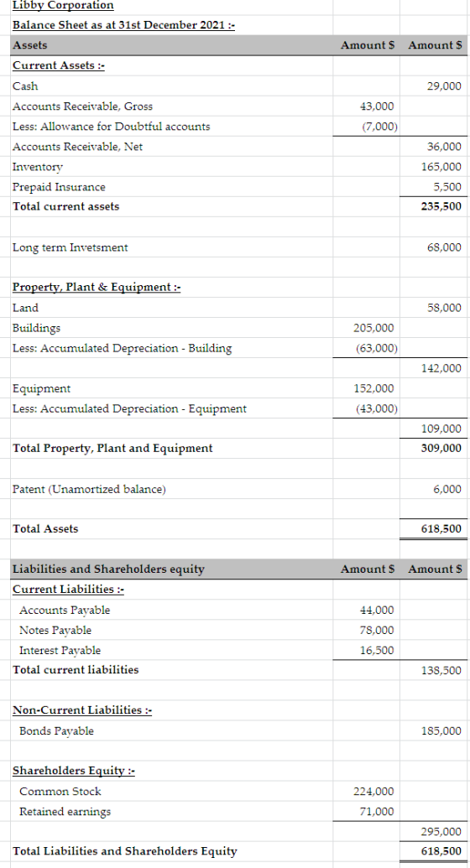Select Accumulated Depreciation - Equipment label

[x=130, y=409]
